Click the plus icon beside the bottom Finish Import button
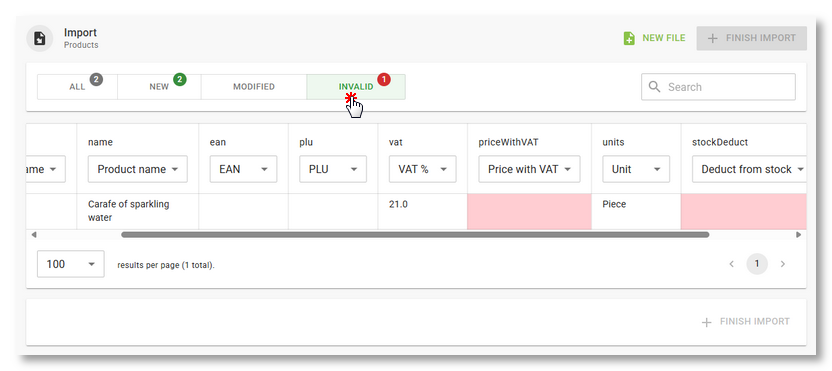This screenshot has height=371, width=832. coord(706,322)
